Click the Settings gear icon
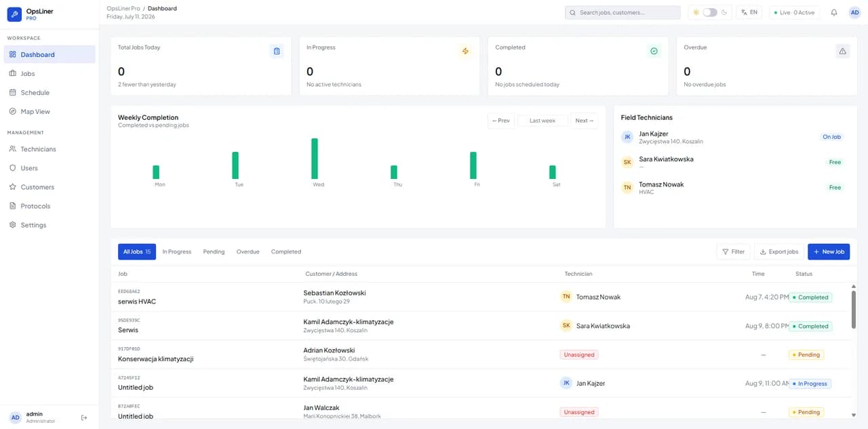Viewport: 868px width, 429px height. click(13, 225)
